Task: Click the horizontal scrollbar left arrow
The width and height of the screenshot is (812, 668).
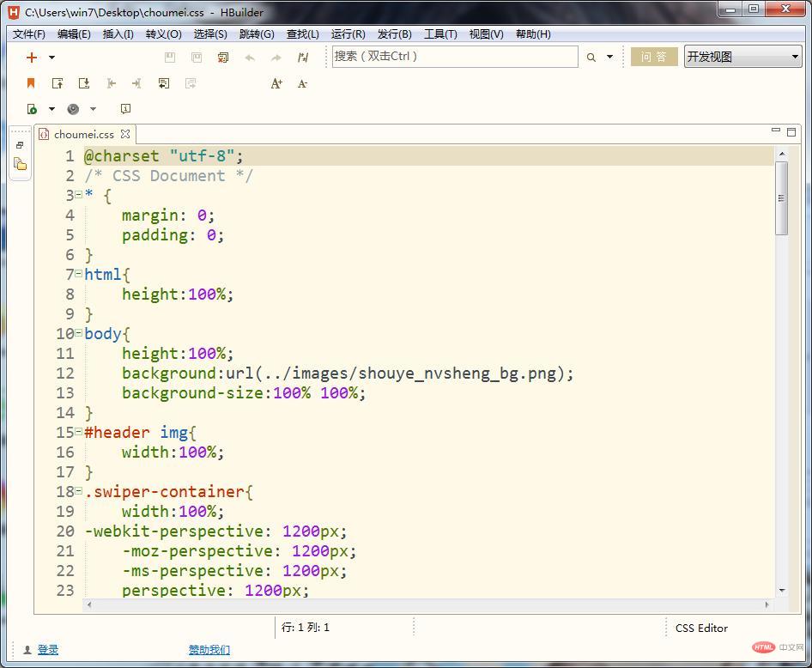Action: 89,604
